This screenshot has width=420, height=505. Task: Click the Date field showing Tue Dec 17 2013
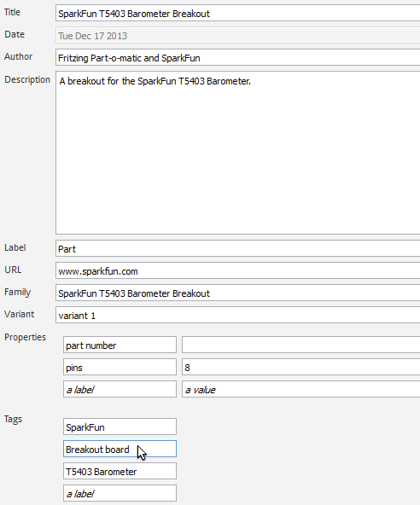click(x=238, y=36)
